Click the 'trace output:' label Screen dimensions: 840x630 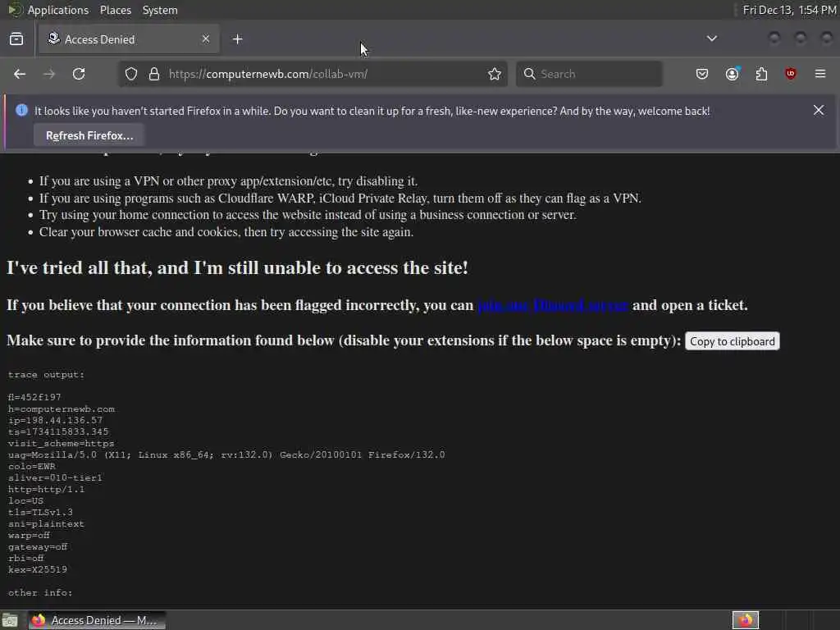pyautogui.click(x=46, y=374)
